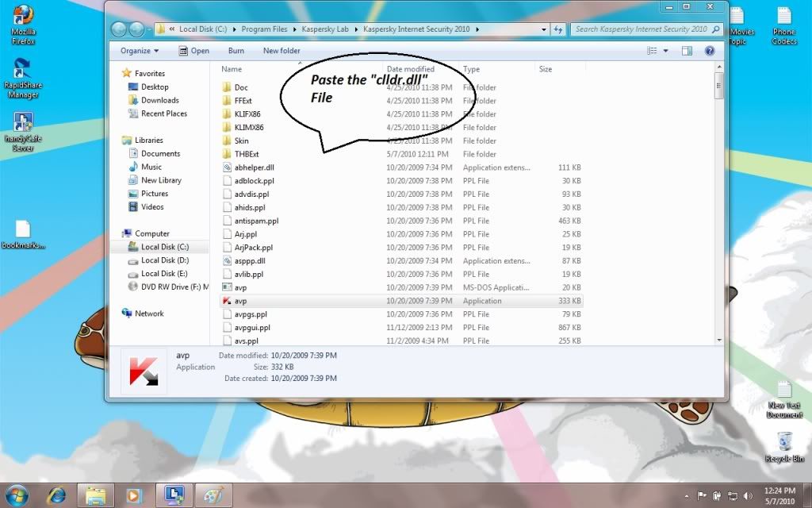
Task: Click the Back navigation arrow
Action: click(119, 29)
